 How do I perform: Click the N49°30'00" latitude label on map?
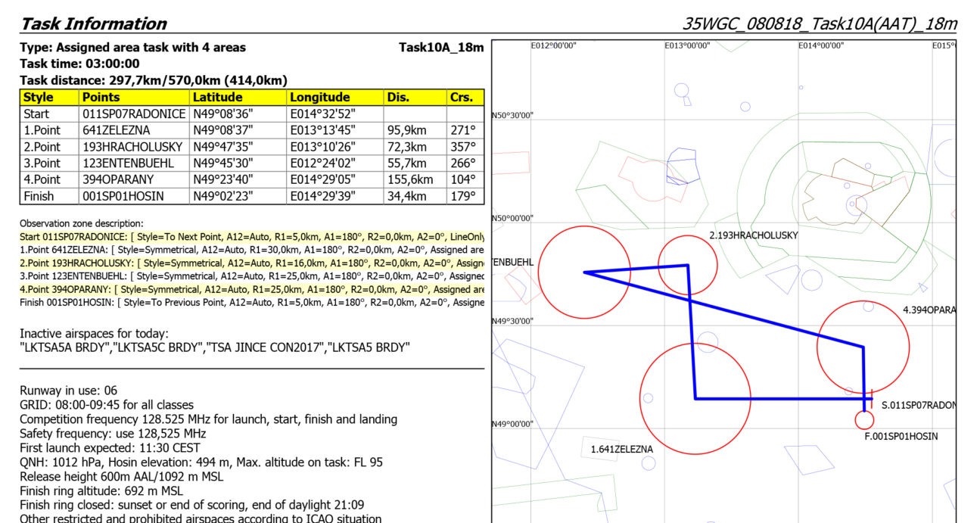pos(512,321)
